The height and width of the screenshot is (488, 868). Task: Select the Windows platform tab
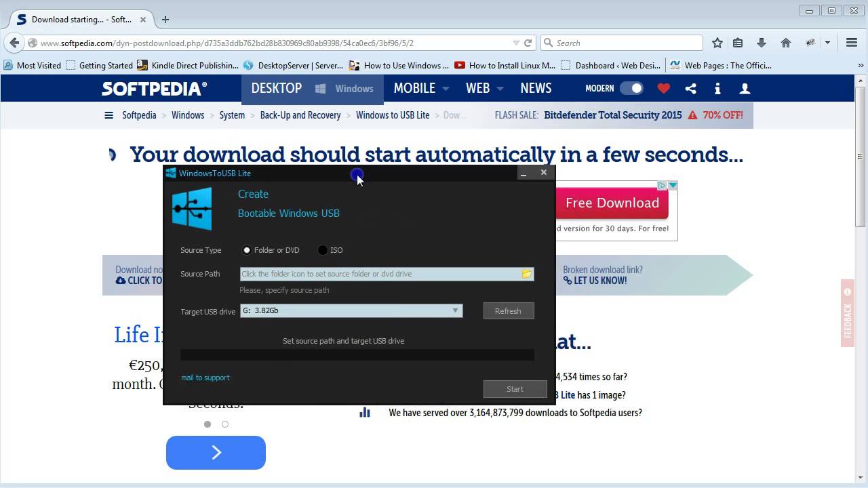coord(344,89)
